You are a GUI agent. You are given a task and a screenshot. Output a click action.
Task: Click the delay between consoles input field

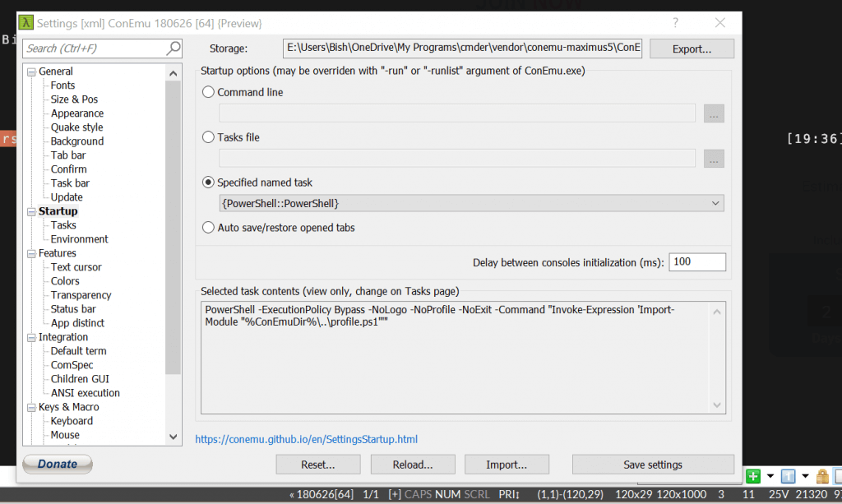pos(697,262)
